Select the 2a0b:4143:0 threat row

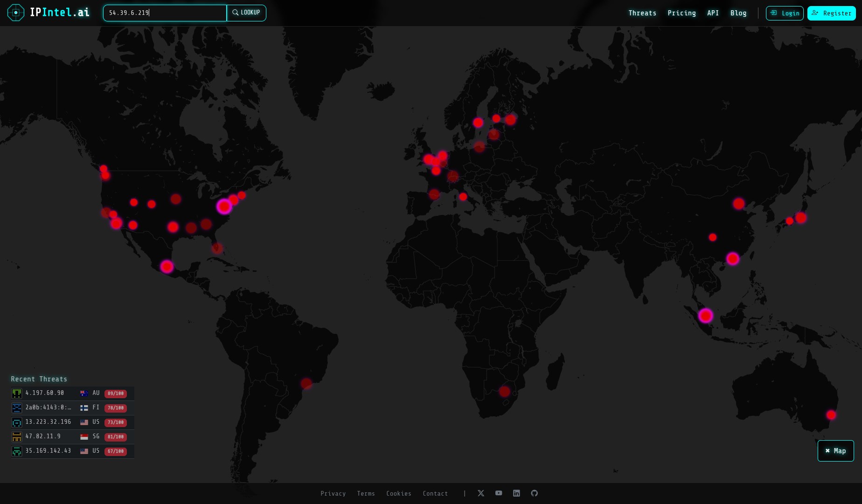click(73, 408)
